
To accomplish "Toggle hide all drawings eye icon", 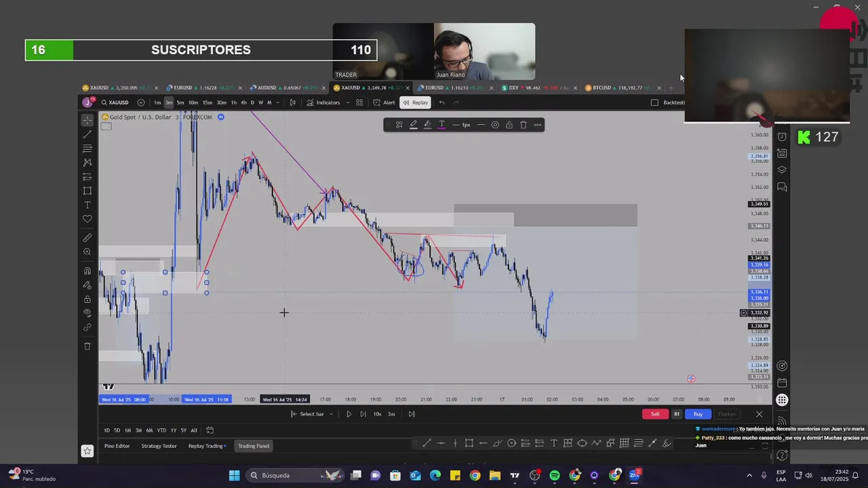I will click(x=87, y=313).
